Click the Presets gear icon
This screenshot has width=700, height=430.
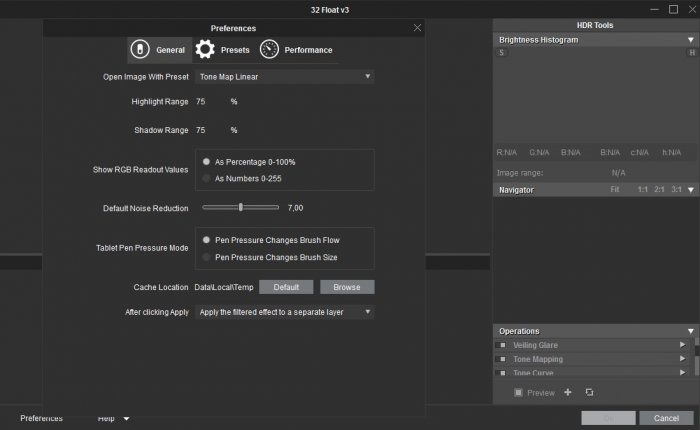click(x=205, y=49)
